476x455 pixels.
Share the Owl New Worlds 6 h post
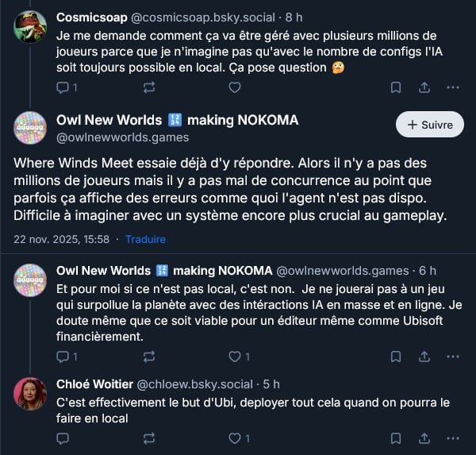tap(424, 357)
